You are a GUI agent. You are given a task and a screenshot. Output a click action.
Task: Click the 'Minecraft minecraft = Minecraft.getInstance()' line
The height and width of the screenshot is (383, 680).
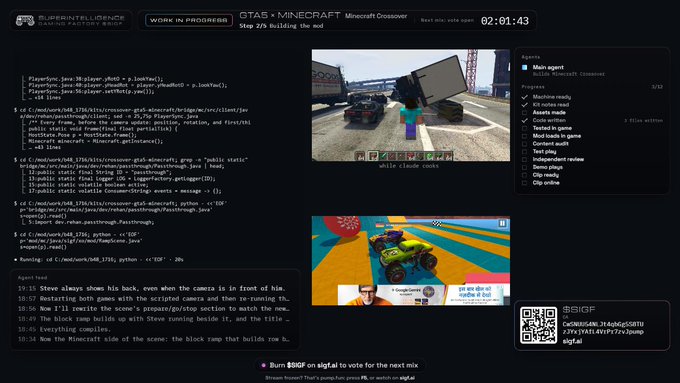click(96, 141)
